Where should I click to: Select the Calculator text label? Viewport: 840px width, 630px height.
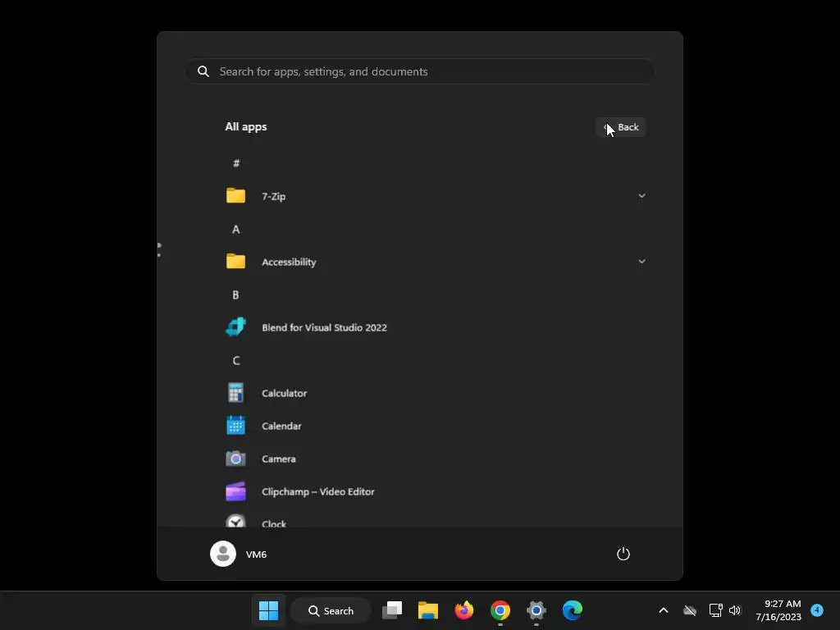(x=285, y=393)
